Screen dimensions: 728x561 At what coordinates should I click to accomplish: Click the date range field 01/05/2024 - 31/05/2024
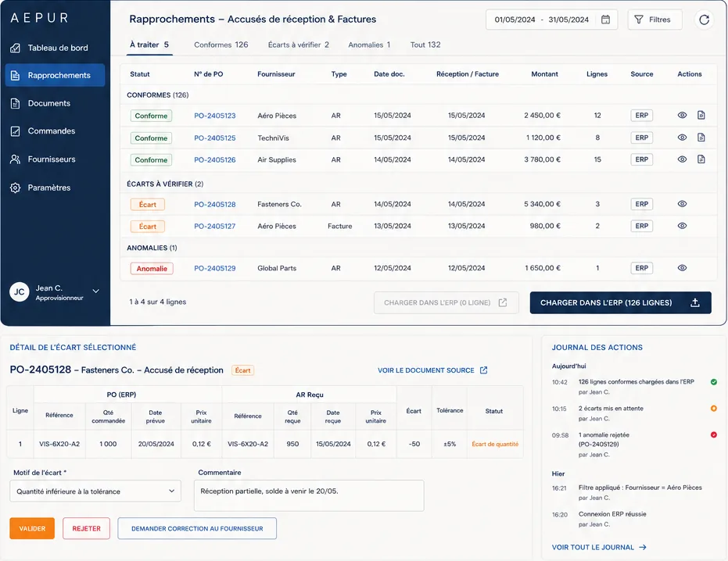(x=551, y=20)
